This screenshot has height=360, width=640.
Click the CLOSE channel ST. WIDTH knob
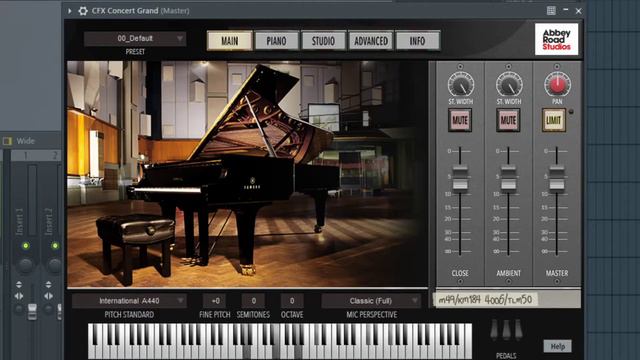point(460,84)
